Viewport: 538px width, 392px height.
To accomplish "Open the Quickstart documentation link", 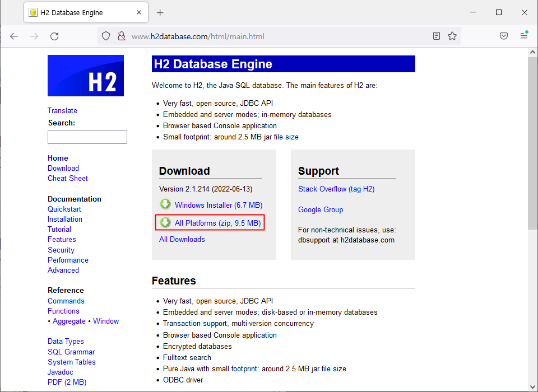I will [64, 209].
